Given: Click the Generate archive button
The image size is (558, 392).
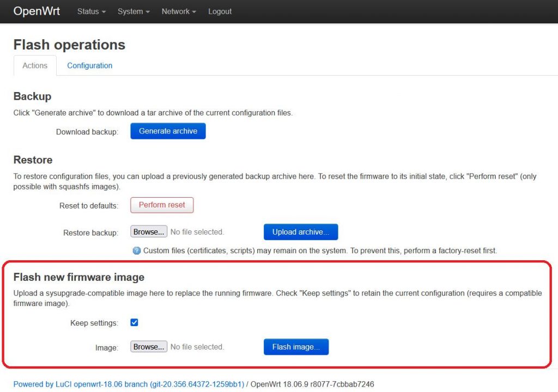Looking at the screenshot, I should [168, 131].
